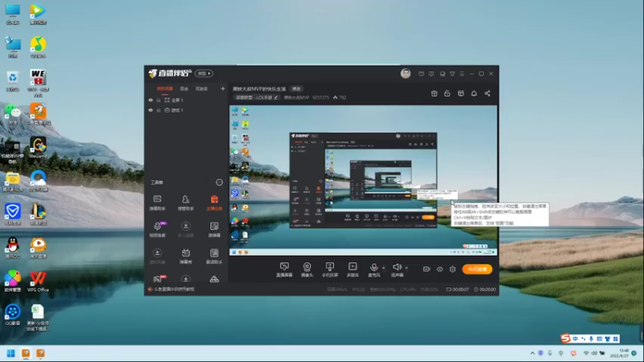Open WPS Office desktop shortcut

point(38,282)
